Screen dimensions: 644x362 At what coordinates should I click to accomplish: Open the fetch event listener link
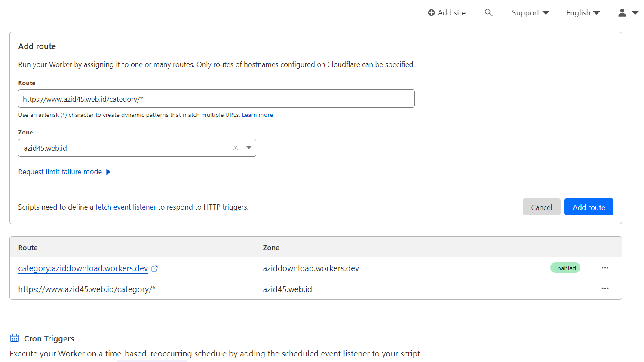click(x=126, y=207)
